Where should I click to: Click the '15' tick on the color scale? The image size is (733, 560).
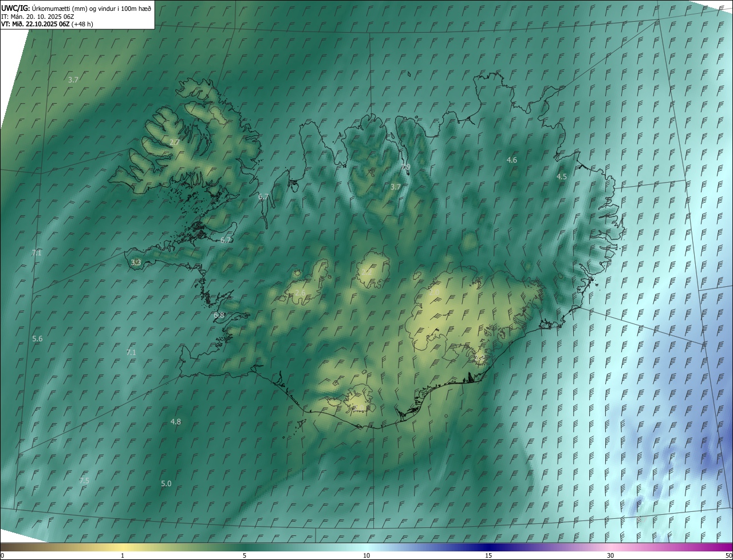pos(488,556)
